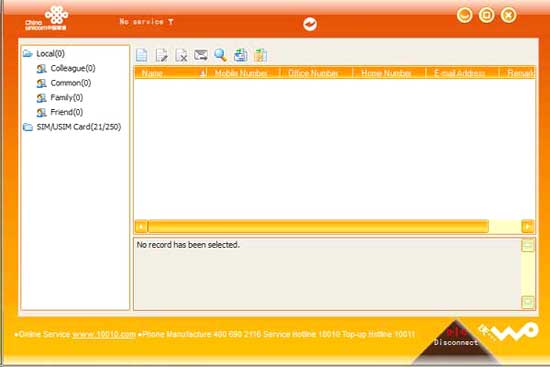Select the Friend(0) group
Image resolution: width=550 pixels, height=367 pixels.
pyautogui.click(x=67, y=112)
